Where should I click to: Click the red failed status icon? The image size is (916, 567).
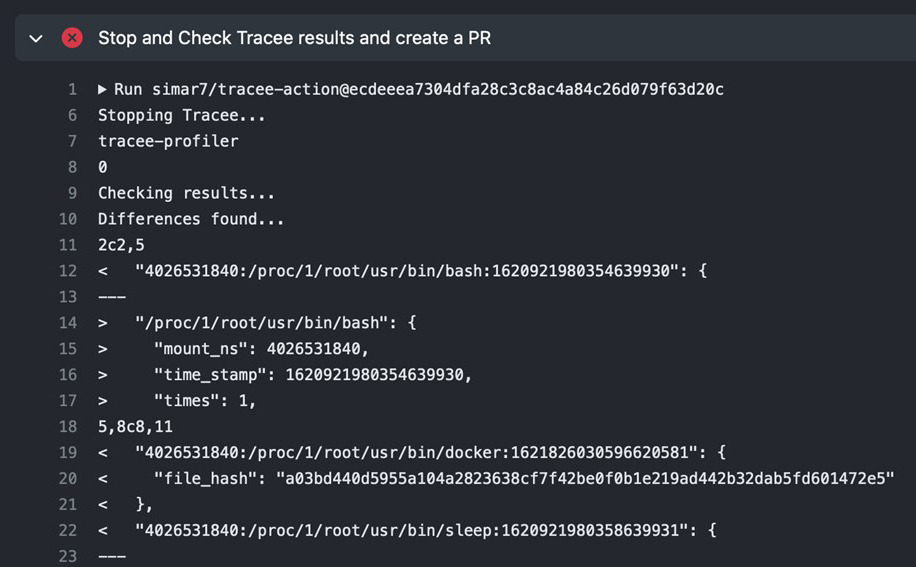72,38
